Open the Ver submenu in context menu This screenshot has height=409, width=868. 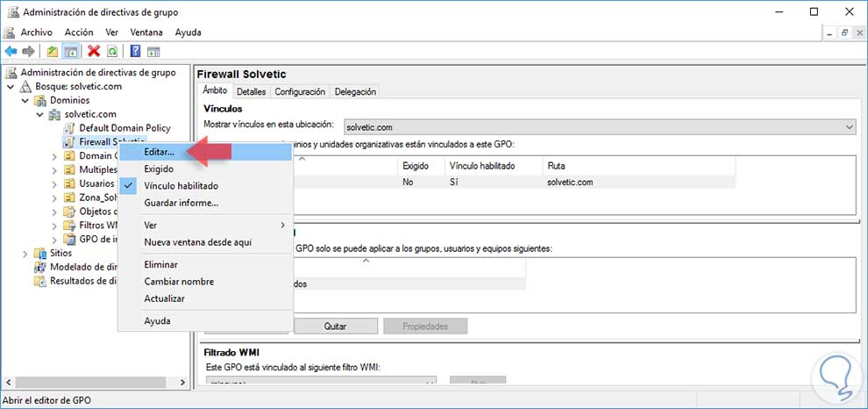coord(151,226)
